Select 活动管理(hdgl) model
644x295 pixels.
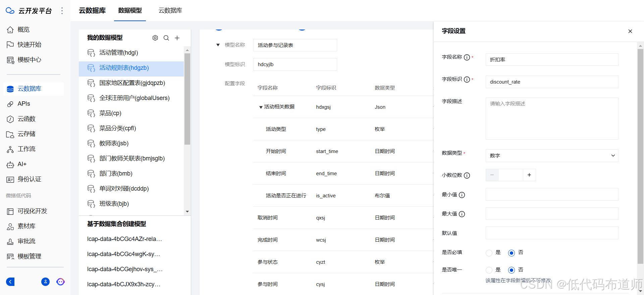click(x=131, y=53)
